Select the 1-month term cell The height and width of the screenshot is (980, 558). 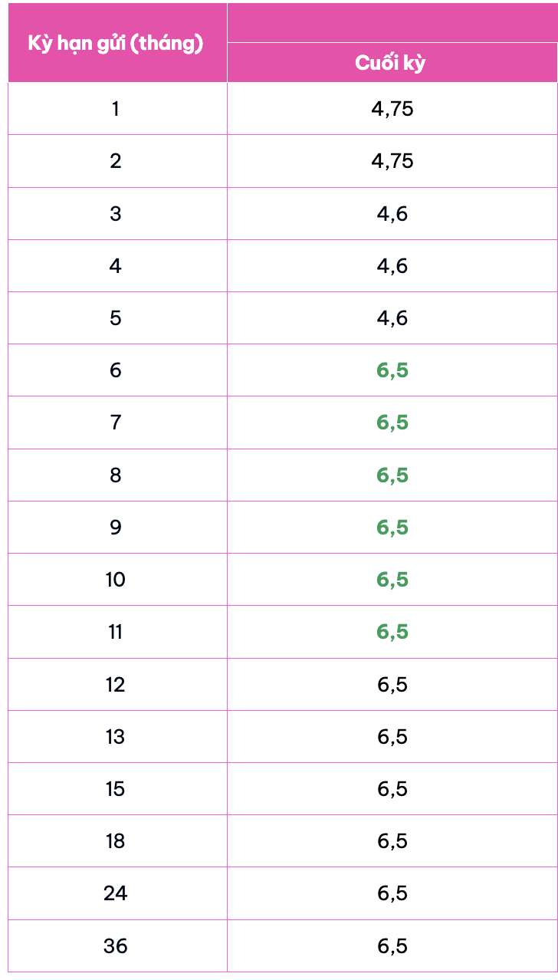click(116, 109)
